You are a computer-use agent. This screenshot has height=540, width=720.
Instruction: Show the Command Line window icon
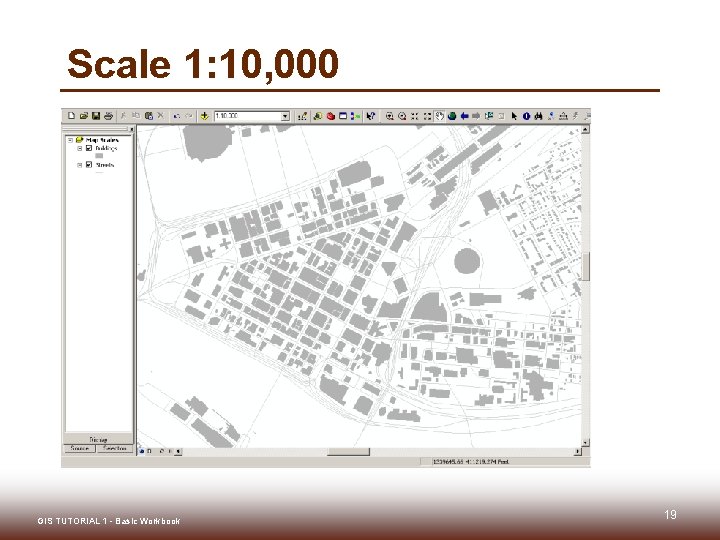pos(343,116)
